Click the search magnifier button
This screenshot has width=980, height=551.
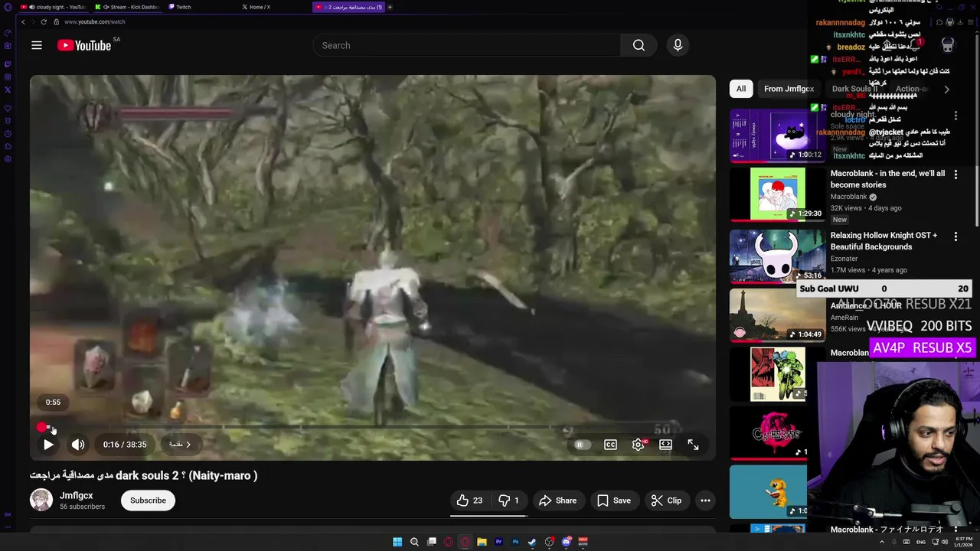pyautogui.click(x=639, y=45)
